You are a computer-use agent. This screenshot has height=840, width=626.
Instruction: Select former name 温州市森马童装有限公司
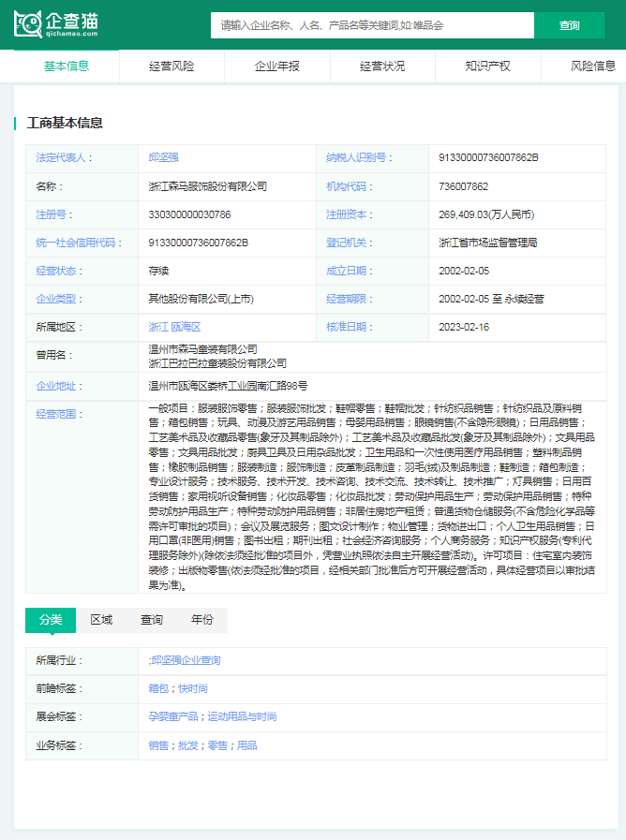[202, 349]
